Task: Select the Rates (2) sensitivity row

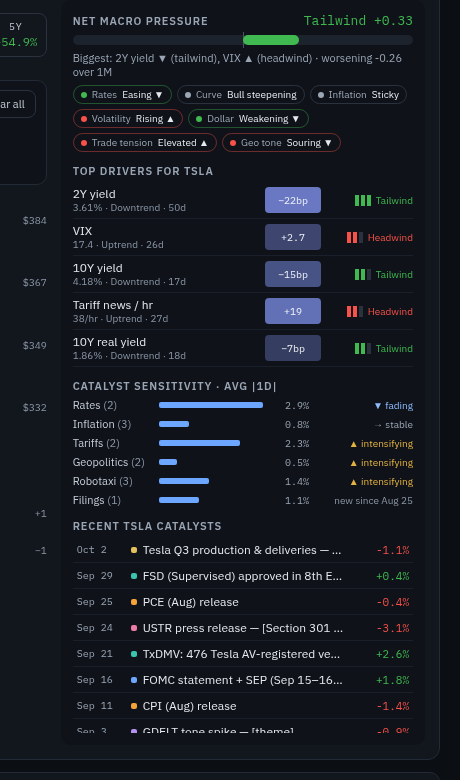Action: (x=243, y=405)
